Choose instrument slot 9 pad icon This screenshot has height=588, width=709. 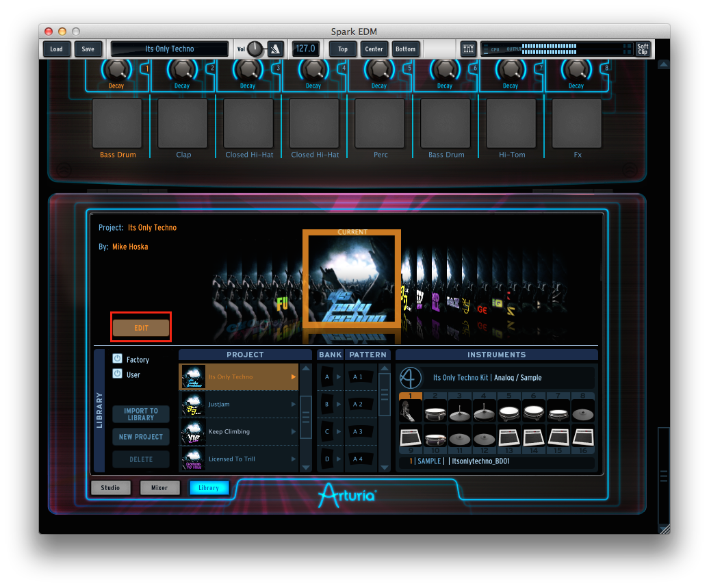coord(410,437)
